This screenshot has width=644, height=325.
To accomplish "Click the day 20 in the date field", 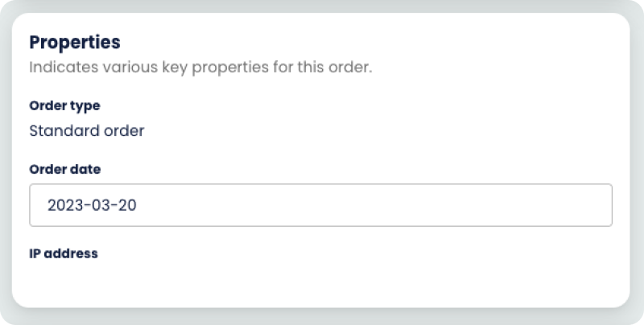I will (126, 205).
